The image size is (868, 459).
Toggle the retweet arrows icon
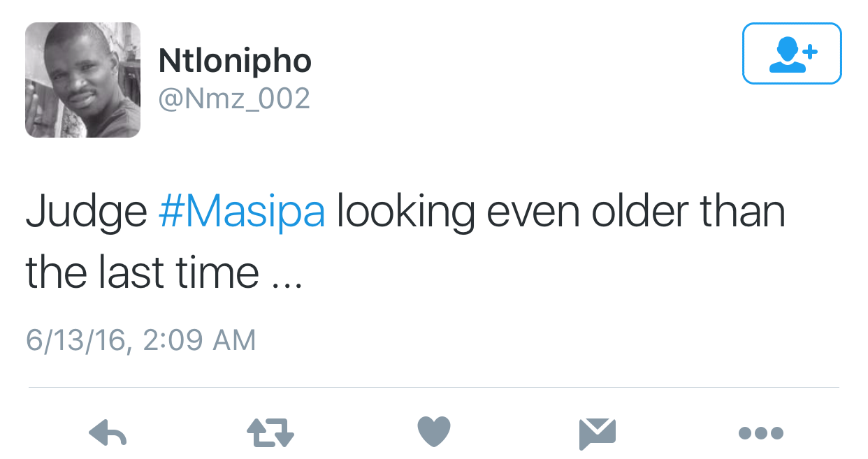(270, 434)
